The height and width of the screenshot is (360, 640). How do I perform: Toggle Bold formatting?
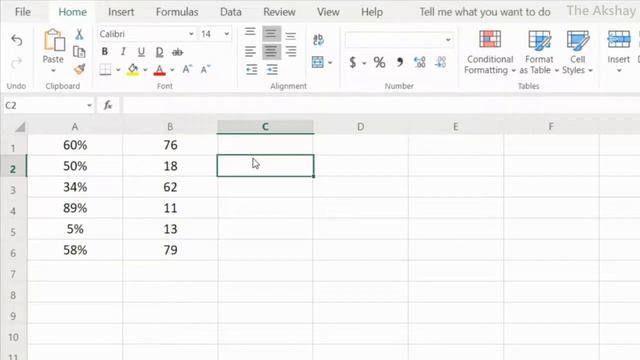[105, 52]
